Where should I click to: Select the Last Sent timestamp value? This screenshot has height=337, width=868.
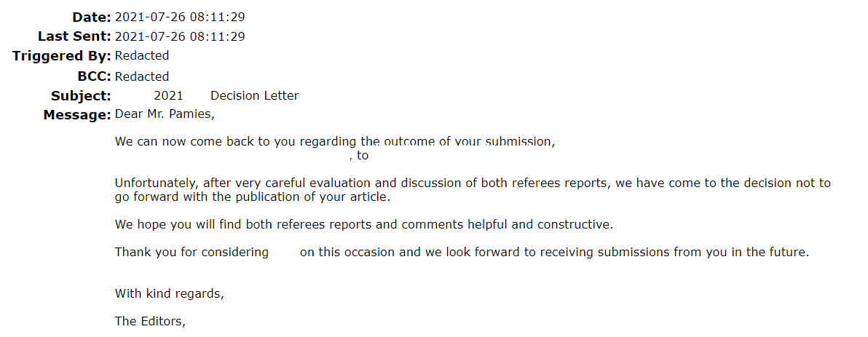pyautogui.click(x=180, y=36)
